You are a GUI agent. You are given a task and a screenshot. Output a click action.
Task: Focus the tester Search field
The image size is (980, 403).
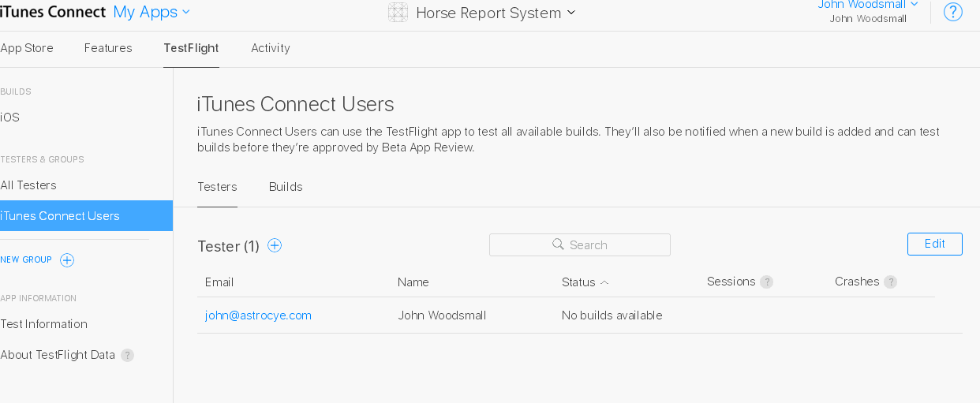coord(580,244)
